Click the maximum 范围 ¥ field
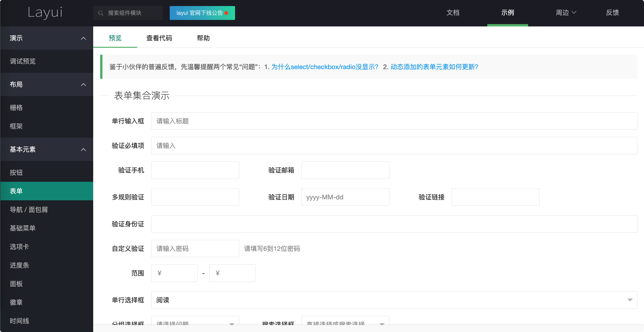The width and height of the screenshot is (644, 332). point(232,273)
